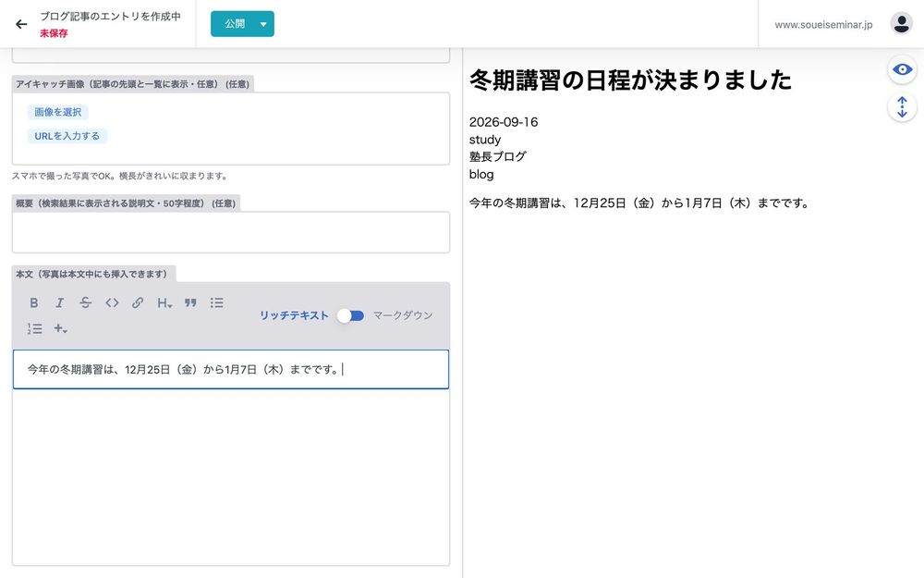Viewport: 924px width, 578px height.
Task: Click the hint スマホで撮った写真でOK
Action: [x=119, y=176]
